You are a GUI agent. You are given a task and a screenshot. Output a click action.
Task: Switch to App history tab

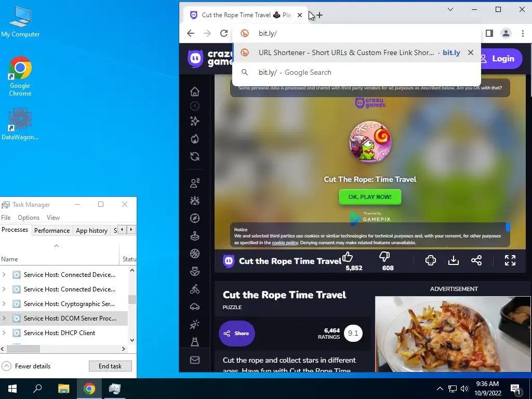91,230
